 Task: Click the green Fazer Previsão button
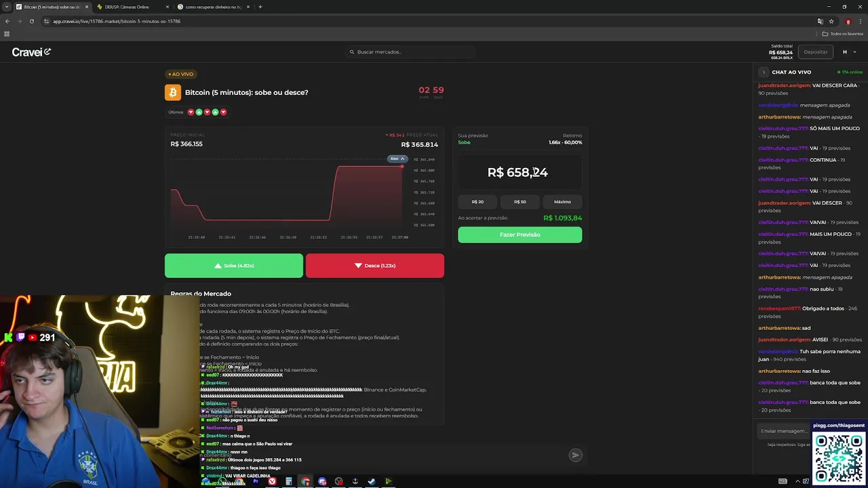[x=519, y=235]
